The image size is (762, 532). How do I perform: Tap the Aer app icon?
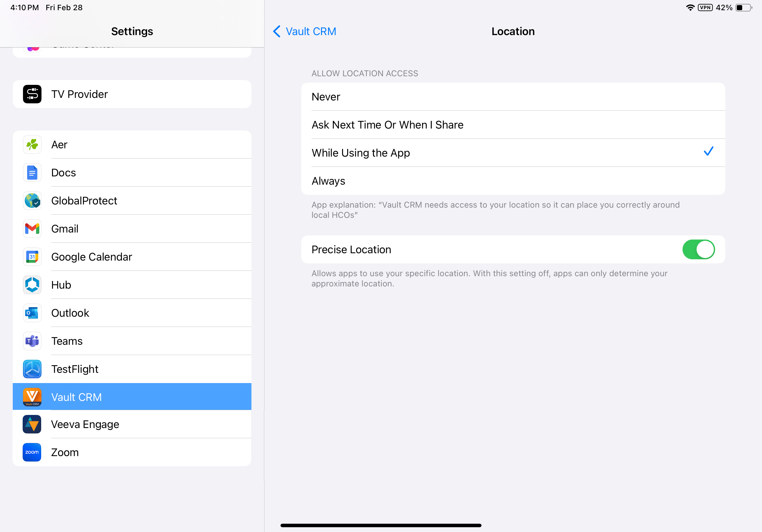tap(32, 144)
